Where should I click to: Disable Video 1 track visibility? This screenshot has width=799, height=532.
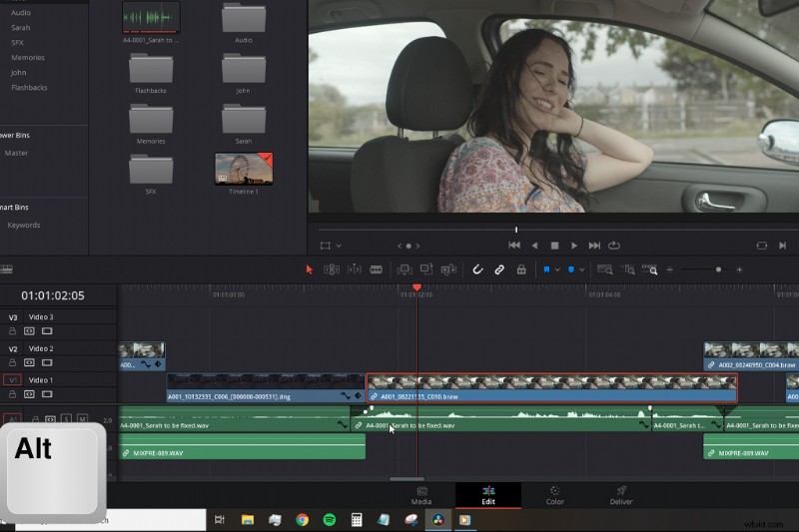(47, 394)
